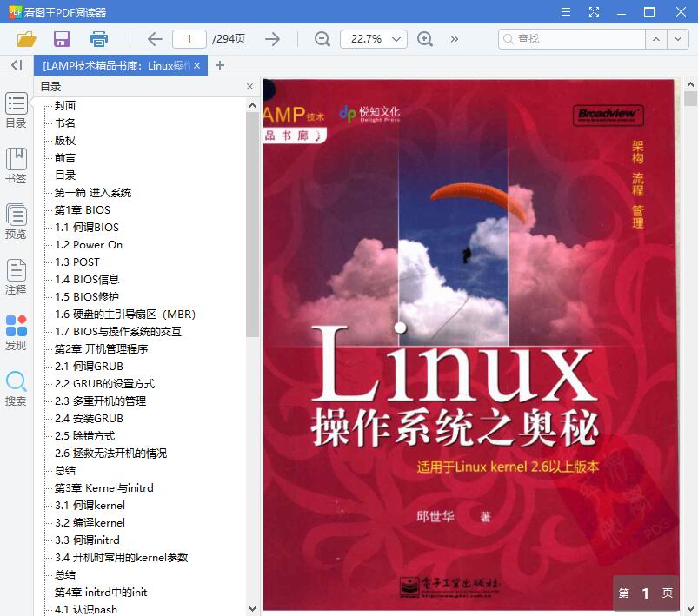The image size is (698, 616).
Task: Zoom out with the minus magnifier
Action: [x=322, y=39]
